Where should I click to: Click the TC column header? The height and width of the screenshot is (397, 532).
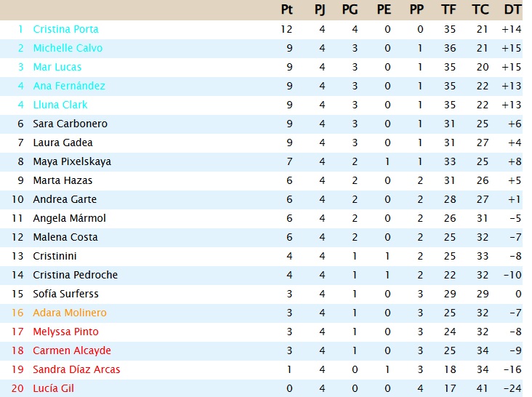pos(480,9)
